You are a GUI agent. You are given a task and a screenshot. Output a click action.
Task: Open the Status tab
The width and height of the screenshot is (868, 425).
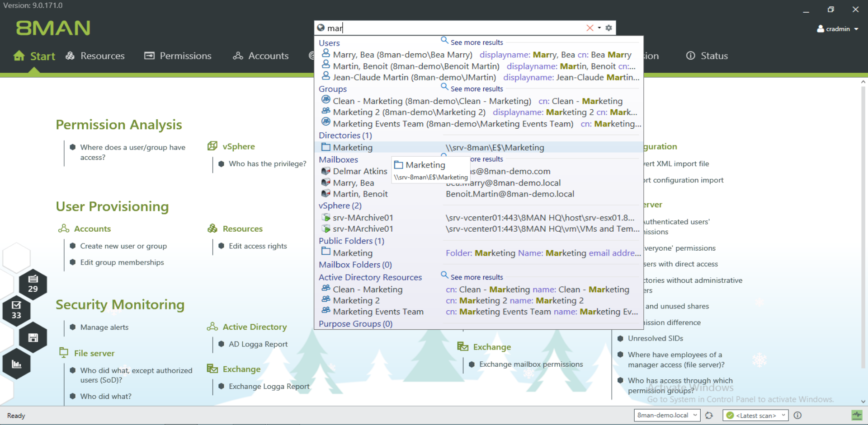point(707,56)
